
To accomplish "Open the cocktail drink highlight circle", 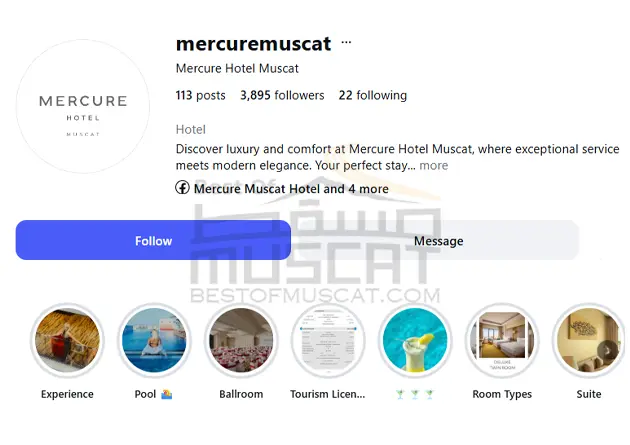I will pos(415,340).
